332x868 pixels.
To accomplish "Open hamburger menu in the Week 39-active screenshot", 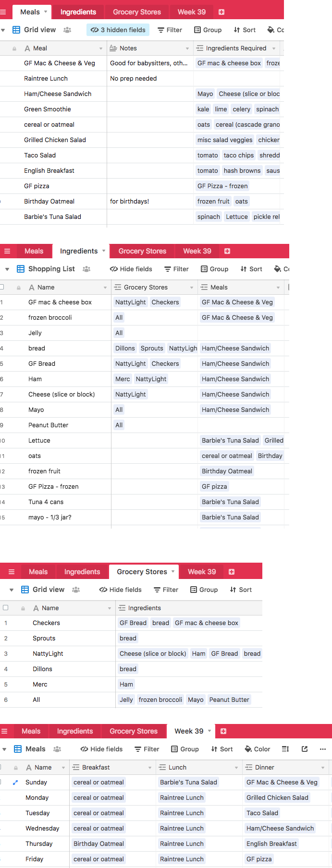I will [x=4, y=731].
